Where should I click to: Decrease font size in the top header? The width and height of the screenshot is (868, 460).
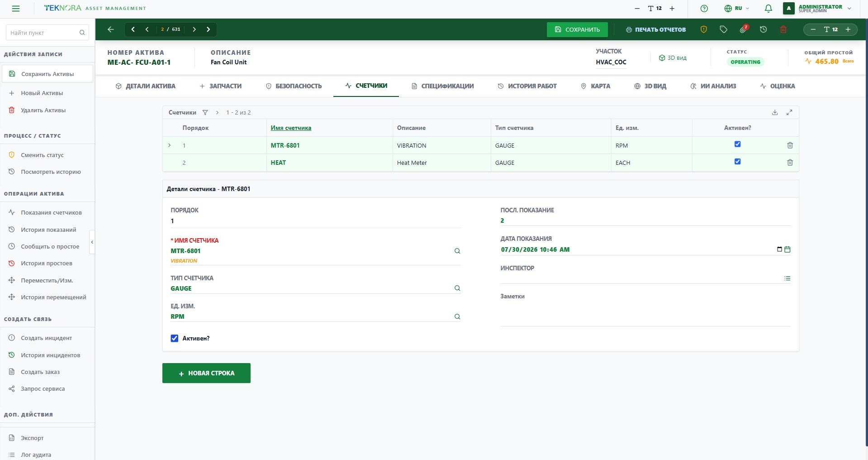click(x=637, y=9)
